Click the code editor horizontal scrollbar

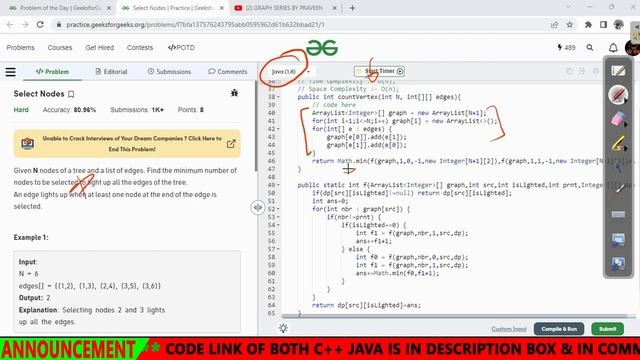tap(454, 316)
